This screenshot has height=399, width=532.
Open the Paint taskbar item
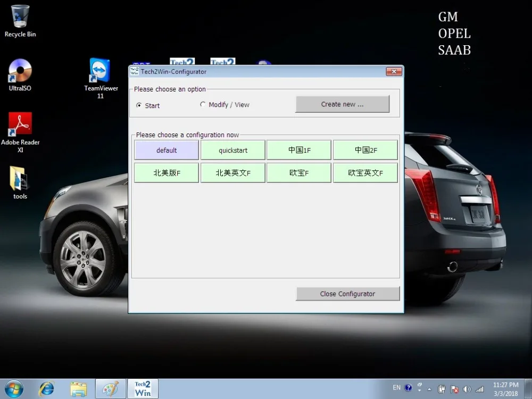point(111,389)
